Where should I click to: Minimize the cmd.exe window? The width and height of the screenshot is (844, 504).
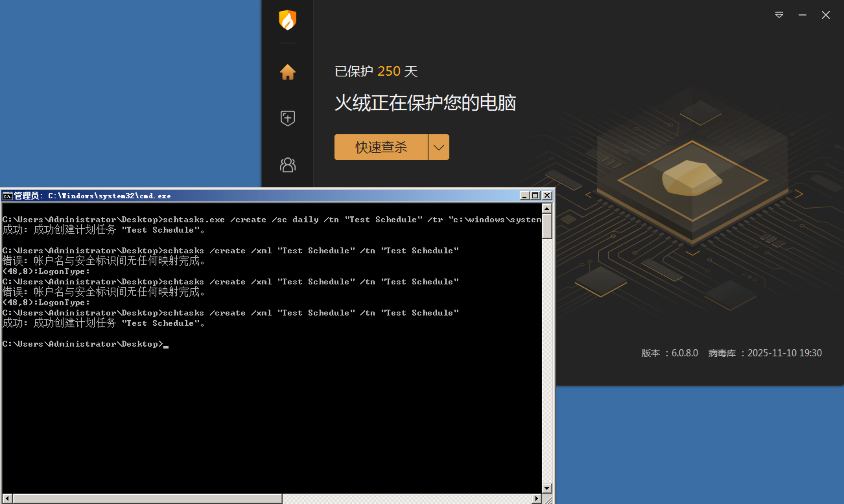(524, 196)
